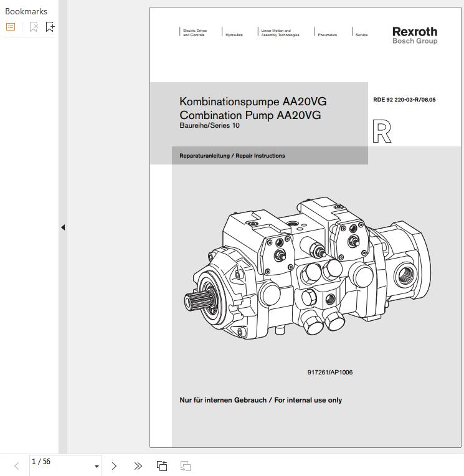
Task: Click the Bookmarks panel title
Action: (26, 12)
